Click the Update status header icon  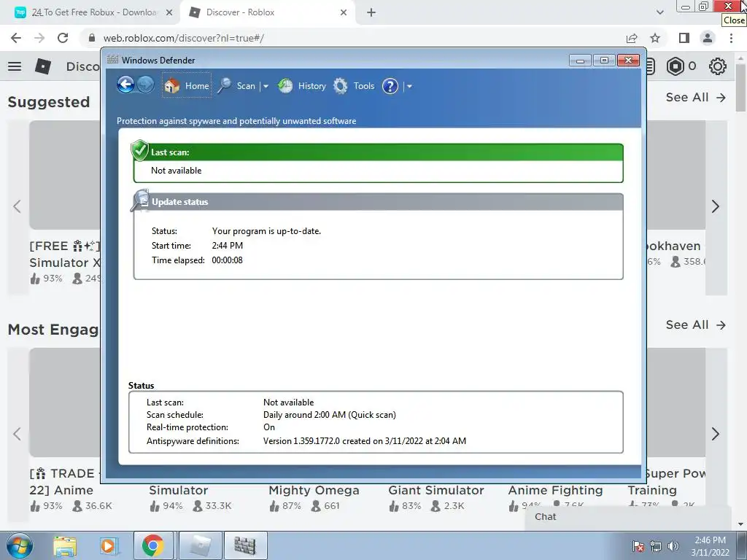coord(140,200)
